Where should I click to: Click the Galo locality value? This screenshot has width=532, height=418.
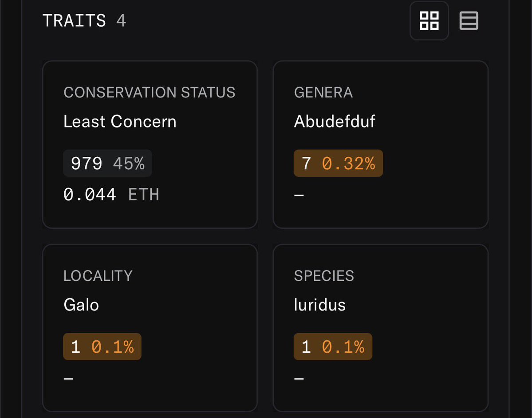click(81, 305)
